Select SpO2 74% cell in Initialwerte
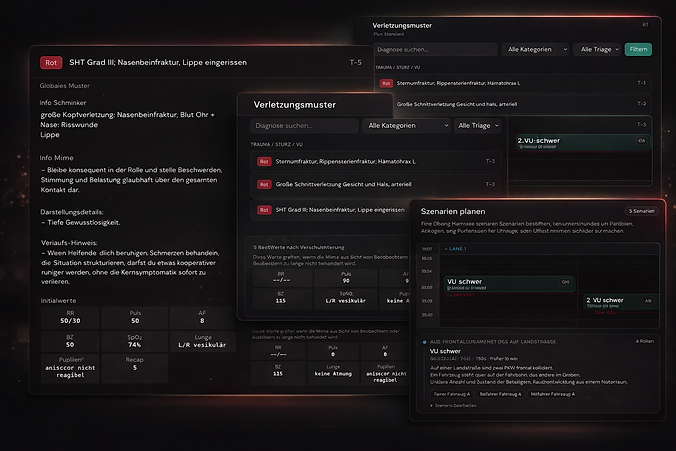This screenshot has width=676, height=451. pos(135,341)
